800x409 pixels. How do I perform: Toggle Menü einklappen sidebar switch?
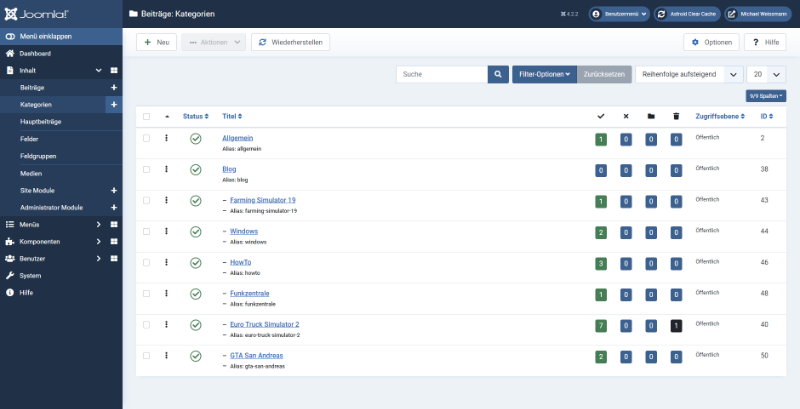coord(61,36)
